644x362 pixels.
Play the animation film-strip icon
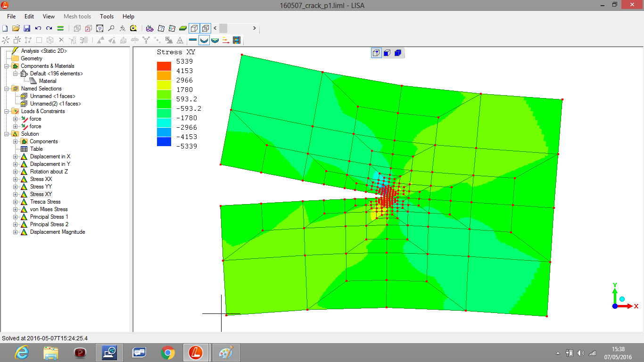click(x=237, y=40)
